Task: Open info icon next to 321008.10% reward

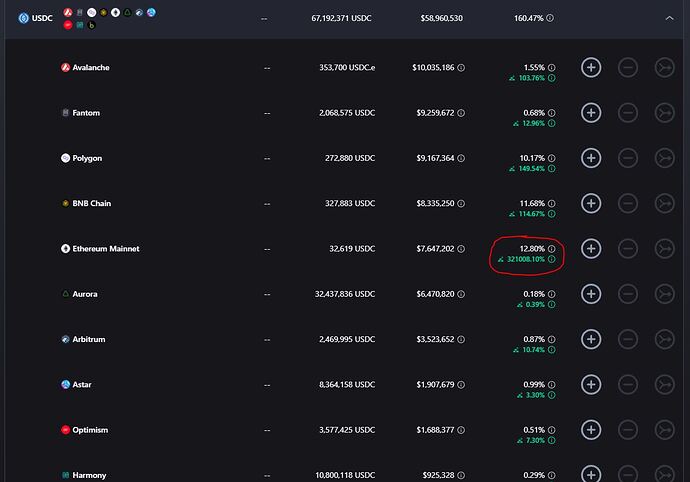Action: pyautogui.click(x=551, y=259)
